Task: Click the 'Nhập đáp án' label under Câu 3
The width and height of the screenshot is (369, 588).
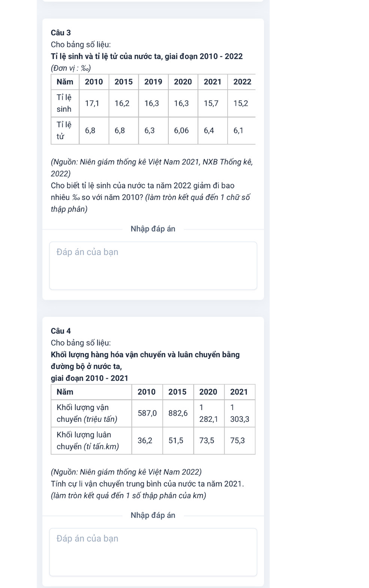Action: [x=153, y=229]
